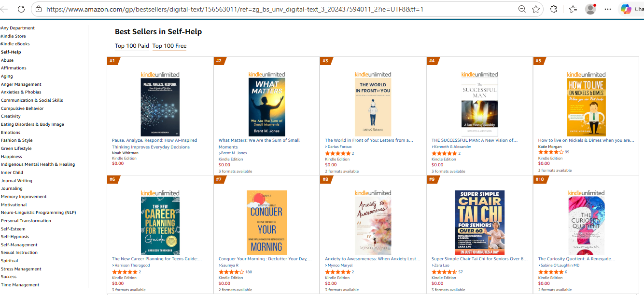This screenshot has width=644, height=295.
Task: Select the Top 100 Free tab
Action: (169, 46)
